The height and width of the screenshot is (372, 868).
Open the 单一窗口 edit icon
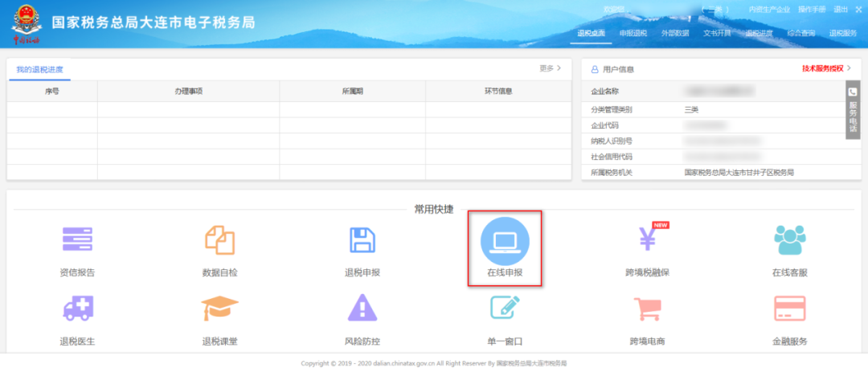coord(505,308)
